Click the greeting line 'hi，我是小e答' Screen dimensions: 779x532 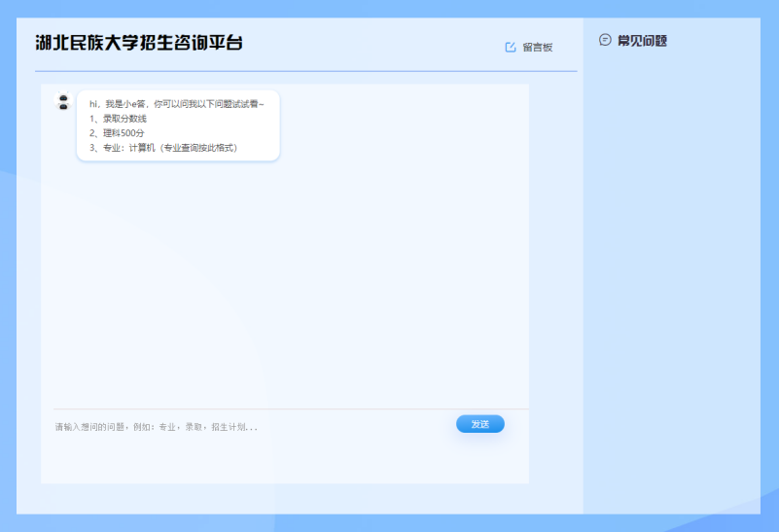click(x=175, y=103)
